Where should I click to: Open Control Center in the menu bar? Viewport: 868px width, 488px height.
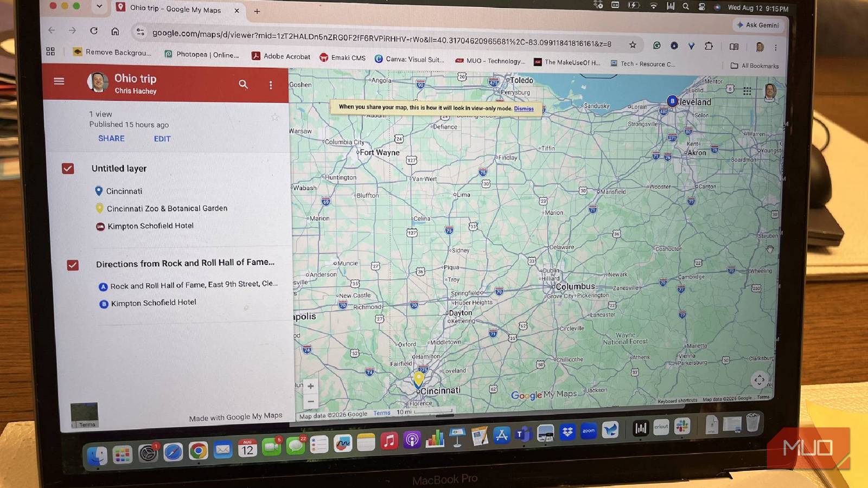pos(701,7)
